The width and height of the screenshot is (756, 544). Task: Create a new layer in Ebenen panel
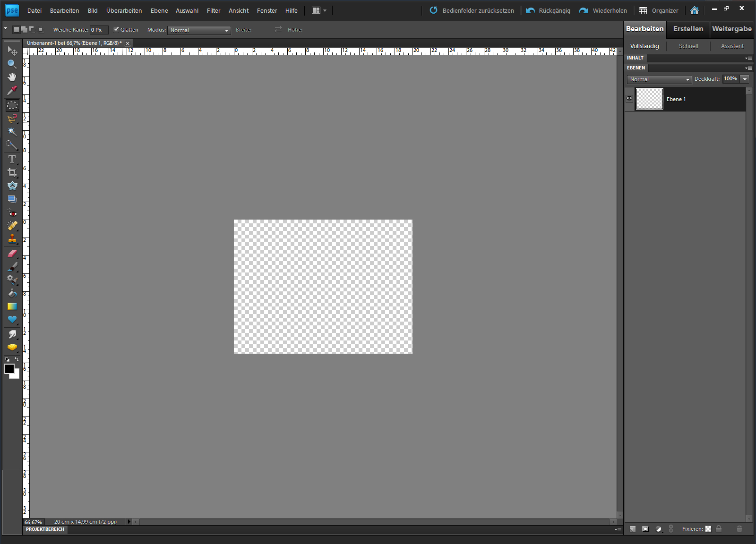pyautogui.click(x=633, y=529)
